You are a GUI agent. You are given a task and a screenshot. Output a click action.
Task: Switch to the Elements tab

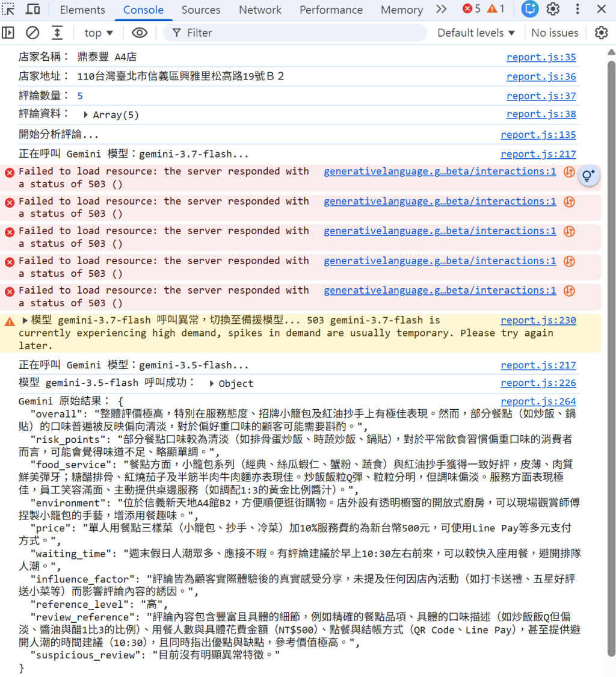coord(82,10)
